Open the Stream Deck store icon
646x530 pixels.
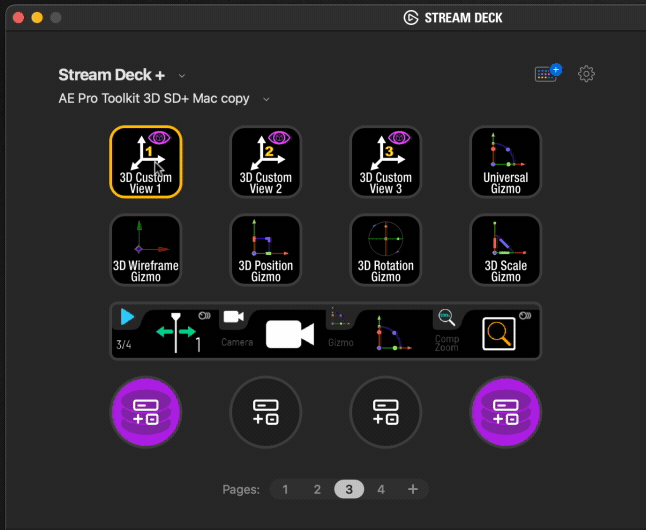click(548, 73)
